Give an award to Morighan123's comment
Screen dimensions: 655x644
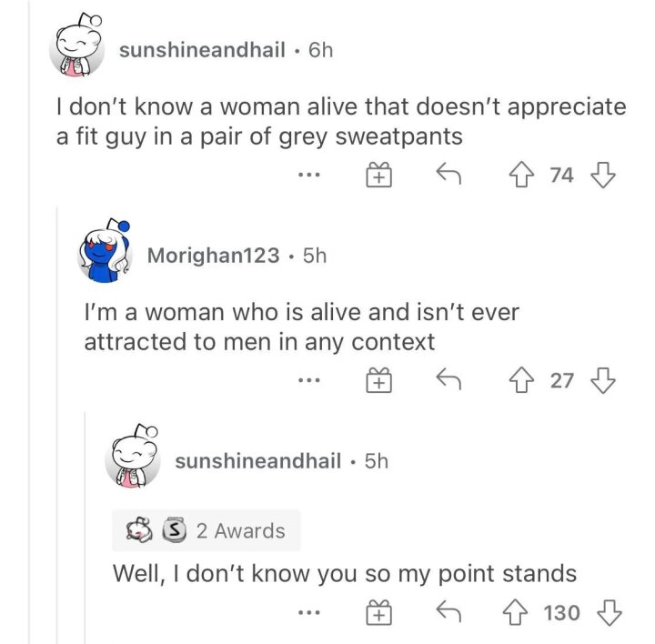pos(378,380)
